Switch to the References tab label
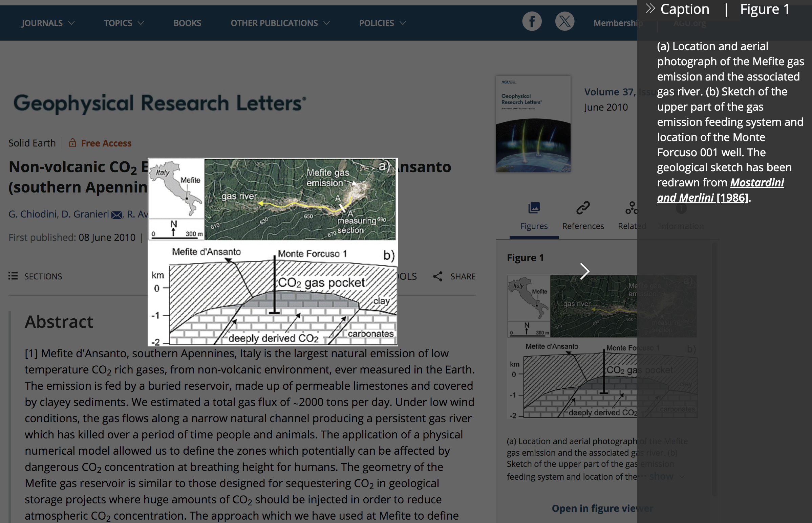 [x=583, y=226]
